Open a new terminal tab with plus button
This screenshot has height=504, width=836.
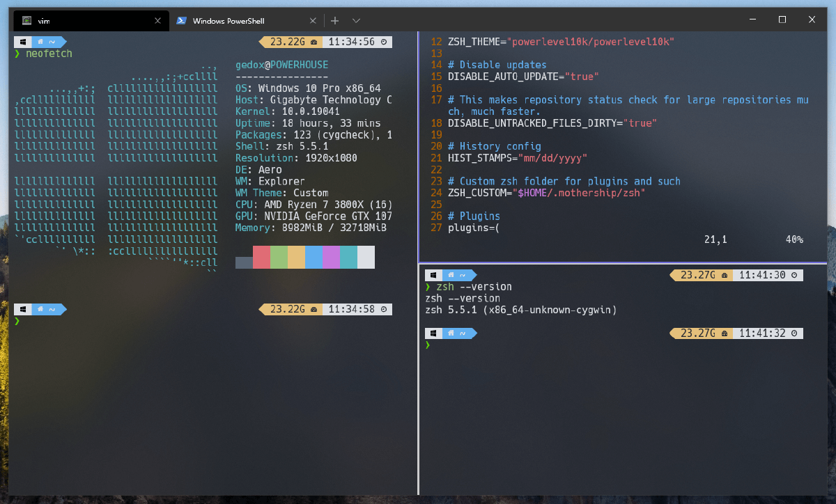click(x=335, y=21)
